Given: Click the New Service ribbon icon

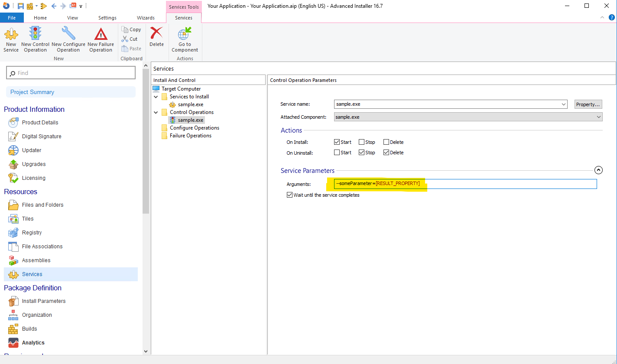Looking at the screenshot, I should tap(11, 34).
